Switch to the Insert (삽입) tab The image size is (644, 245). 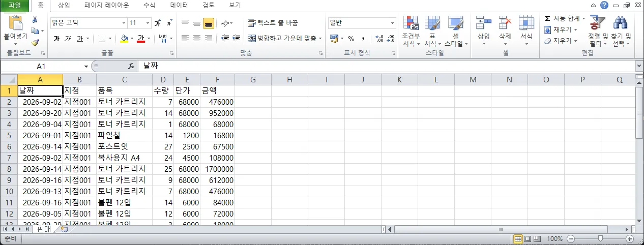click(64, 6)
